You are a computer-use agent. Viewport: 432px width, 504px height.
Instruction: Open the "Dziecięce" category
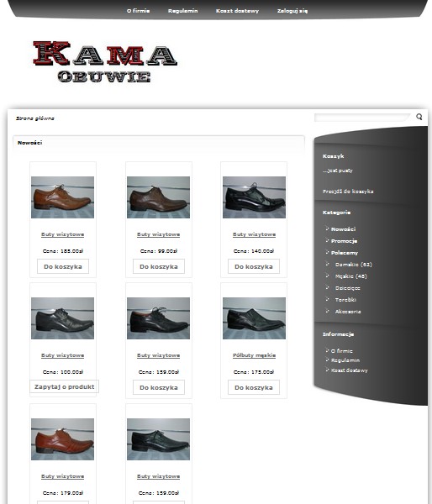click(x=348, y=288)
